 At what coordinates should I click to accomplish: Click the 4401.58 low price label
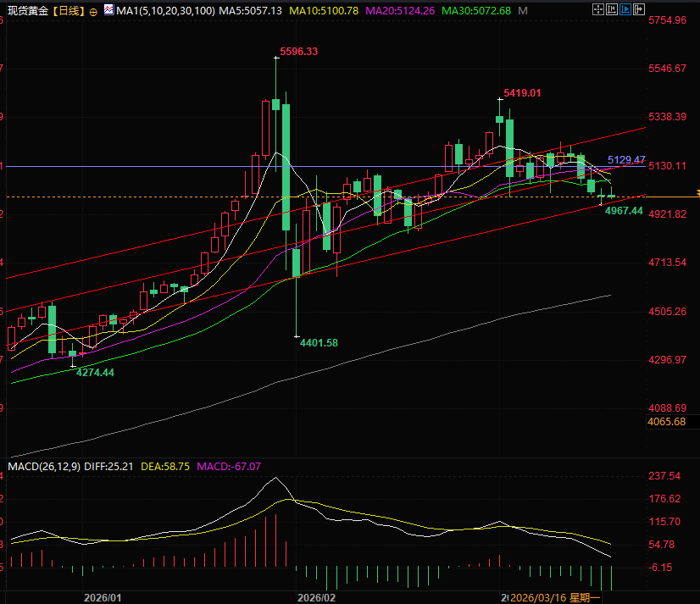pos(319,343)
